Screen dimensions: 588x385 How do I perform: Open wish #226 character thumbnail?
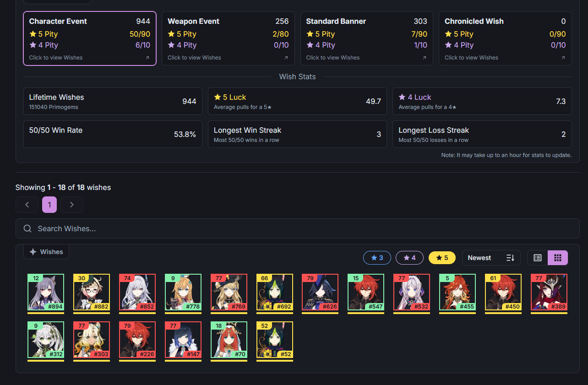tap(137, 340)
